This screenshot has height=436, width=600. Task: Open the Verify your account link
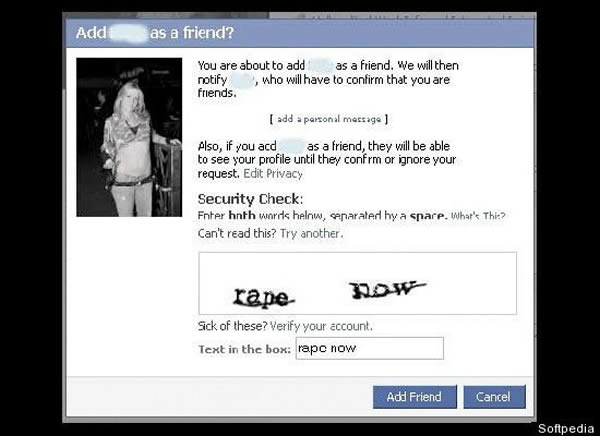(321, 326)
